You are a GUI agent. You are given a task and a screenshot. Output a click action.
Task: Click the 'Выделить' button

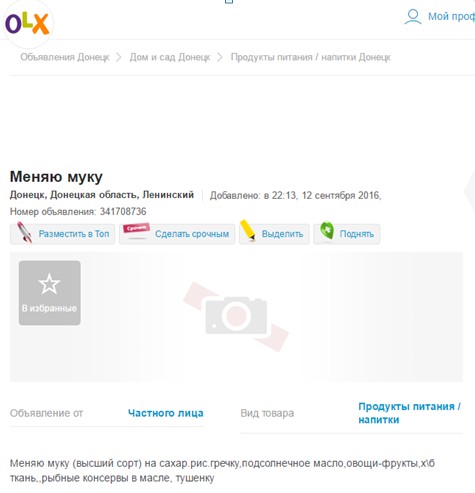click(274, 234)
